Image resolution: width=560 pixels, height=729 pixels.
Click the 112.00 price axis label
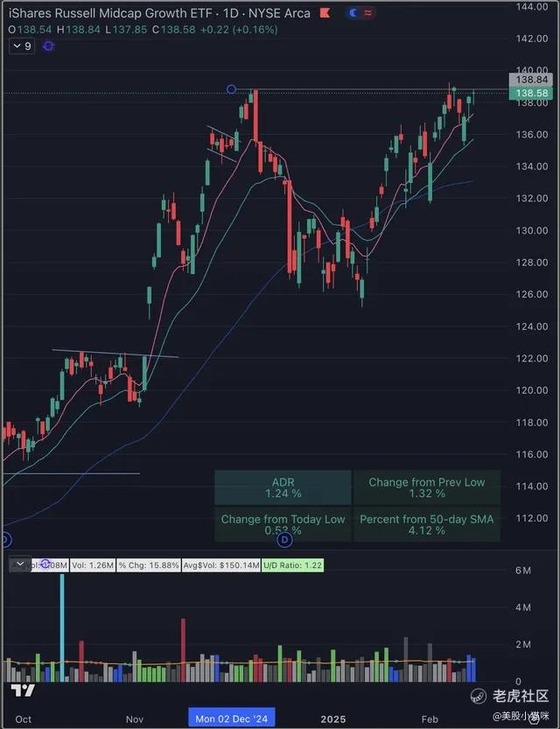[x=532, y=518]
